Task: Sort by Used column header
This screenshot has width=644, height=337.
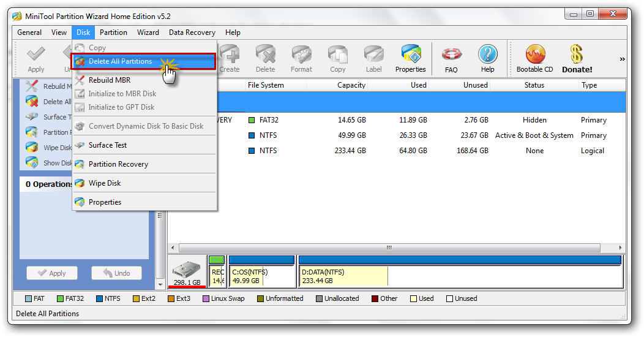Action: coord(399,85)
